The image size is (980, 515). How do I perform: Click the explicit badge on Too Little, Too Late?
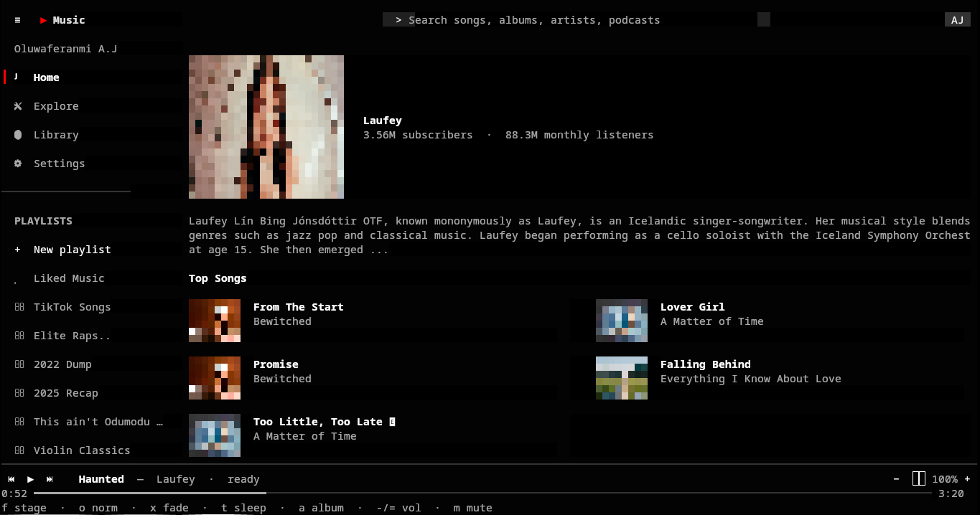tap(392, 422)
